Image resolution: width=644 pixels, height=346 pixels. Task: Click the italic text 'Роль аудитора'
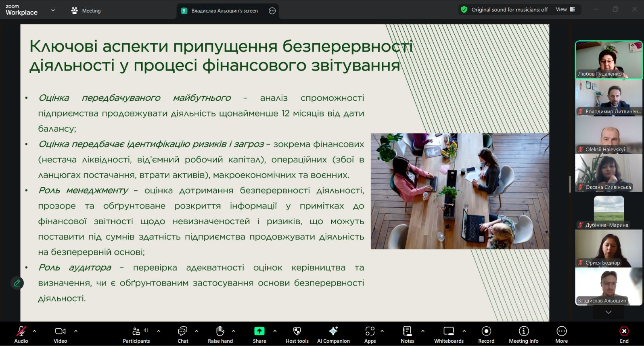coord(75,267)
